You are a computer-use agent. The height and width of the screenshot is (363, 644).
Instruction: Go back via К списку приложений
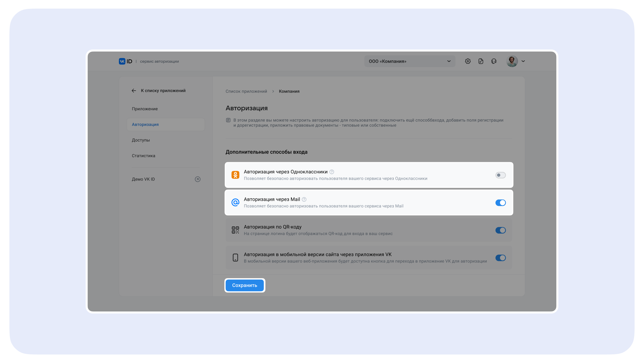(163, 91)
